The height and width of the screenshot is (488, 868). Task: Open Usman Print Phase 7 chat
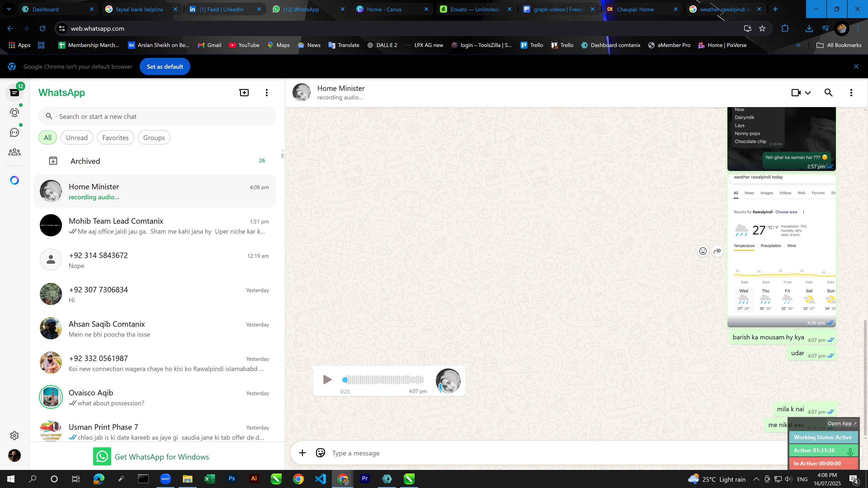155,430
